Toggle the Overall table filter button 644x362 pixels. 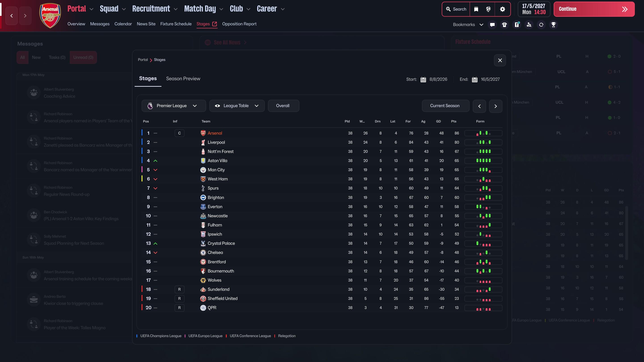coord(283,106)
